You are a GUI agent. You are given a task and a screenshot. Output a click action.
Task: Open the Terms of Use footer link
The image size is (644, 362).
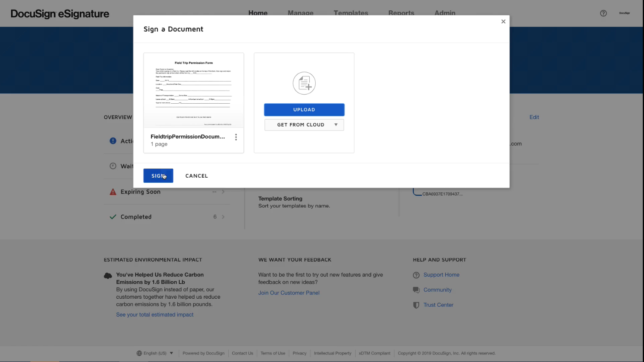point(273,353)
